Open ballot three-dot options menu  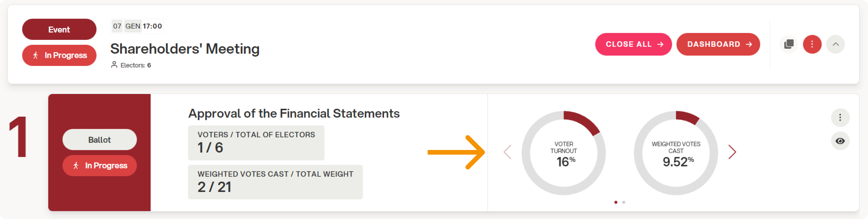pyautogui.click(x=840, y=117)
